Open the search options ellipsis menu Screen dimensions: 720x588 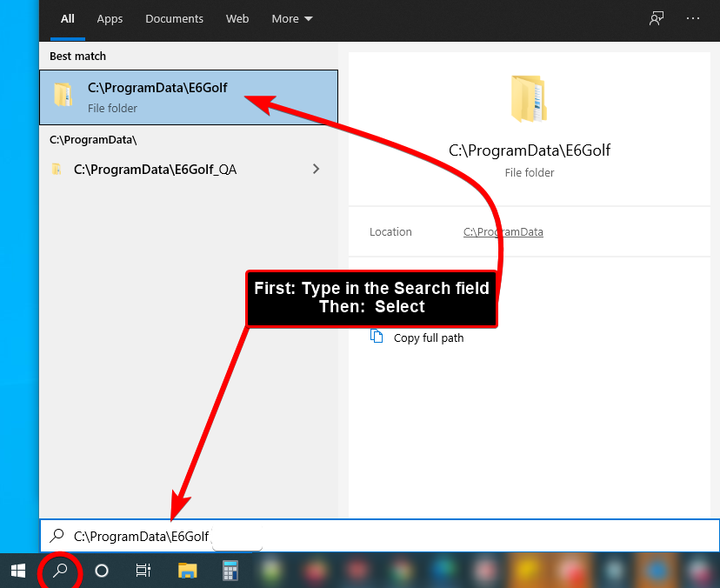(x=692, y=18)
